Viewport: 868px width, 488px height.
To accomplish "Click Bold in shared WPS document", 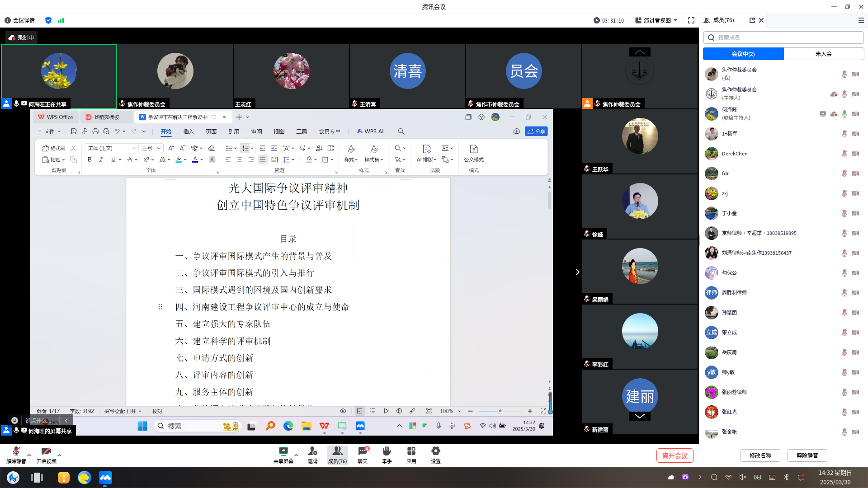I will (90, 160).
